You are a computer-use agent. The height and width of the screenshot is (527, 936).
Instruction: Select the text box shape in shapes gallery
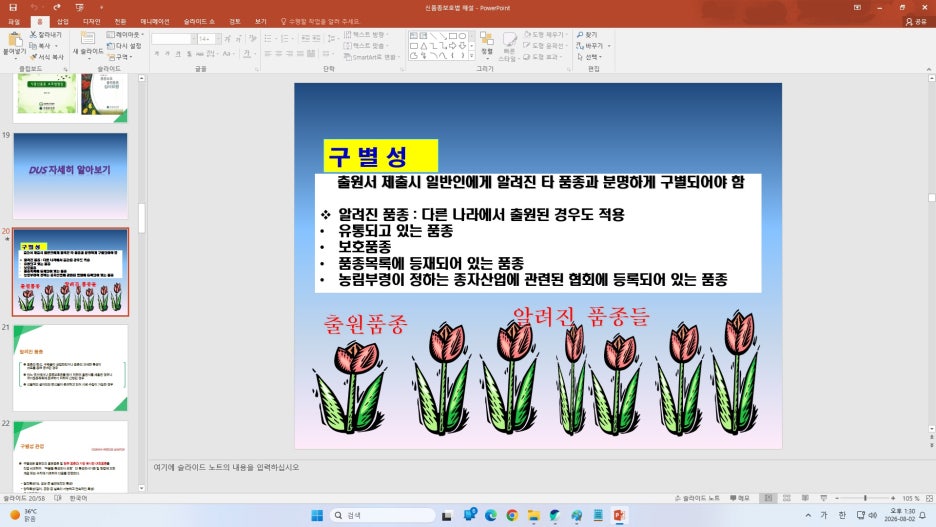coord(414,36)
